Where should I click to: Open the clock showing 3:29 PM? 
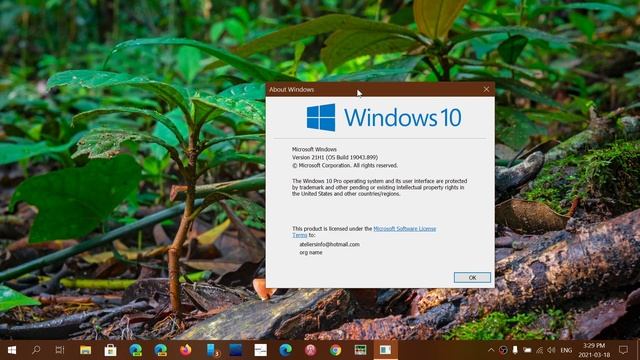pyautogui.click(x=594, y=350)
